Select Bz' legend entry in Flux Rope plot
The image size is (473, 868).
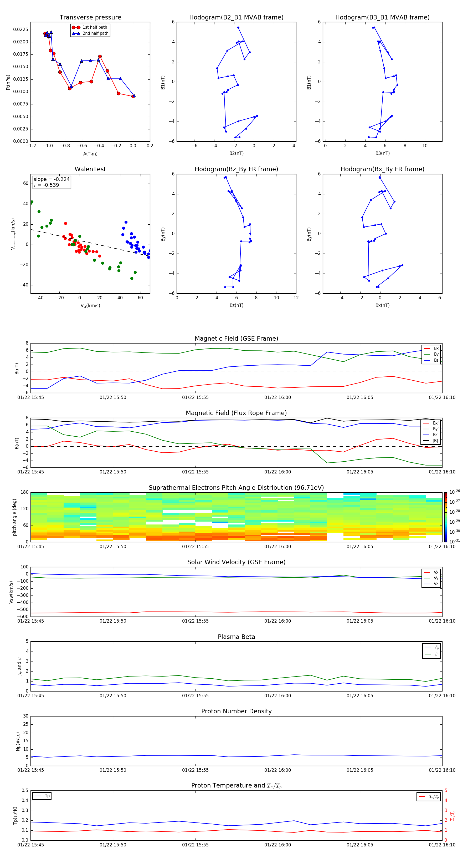tap(431, 435)
